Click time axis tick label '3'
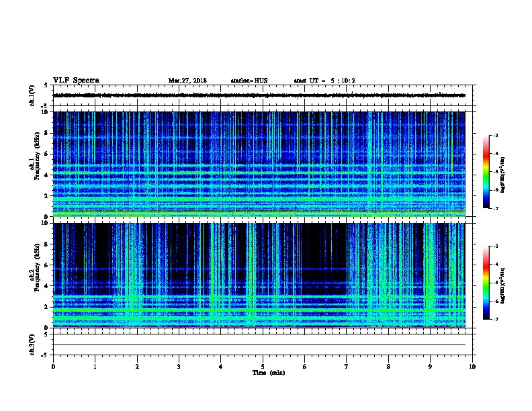 pyautogui.click(x=179, y=367)
